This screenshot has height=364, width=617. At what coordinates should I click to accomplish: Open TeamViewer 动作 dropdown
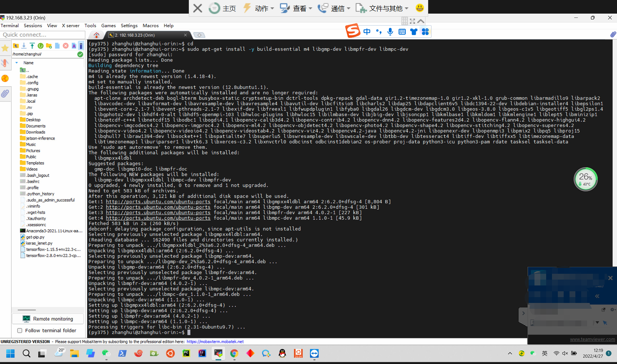(259, 8)
